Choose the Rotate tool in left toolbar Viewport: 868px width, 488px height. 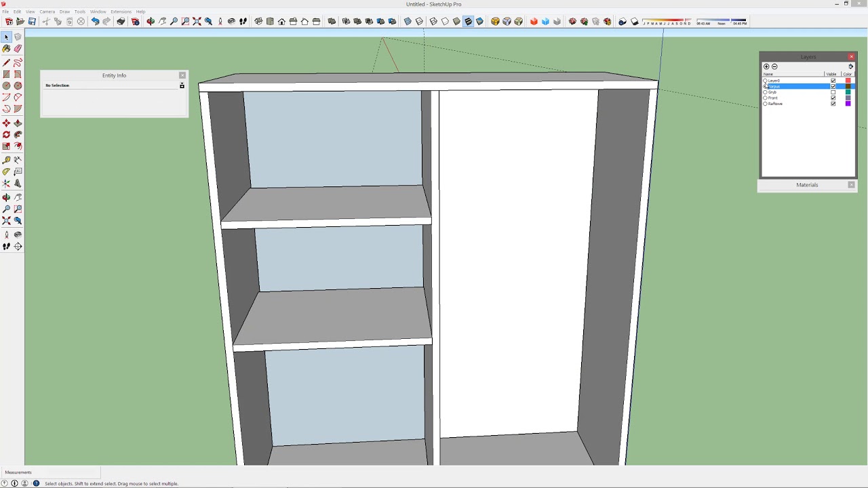point(6,134)
